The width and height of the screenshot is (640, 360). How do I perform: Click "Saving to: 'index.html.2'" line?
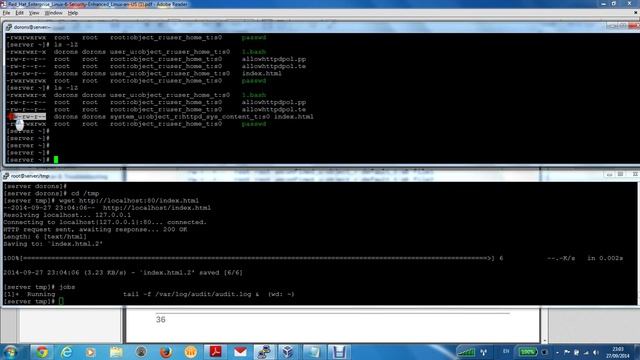[x=53, y=244]
